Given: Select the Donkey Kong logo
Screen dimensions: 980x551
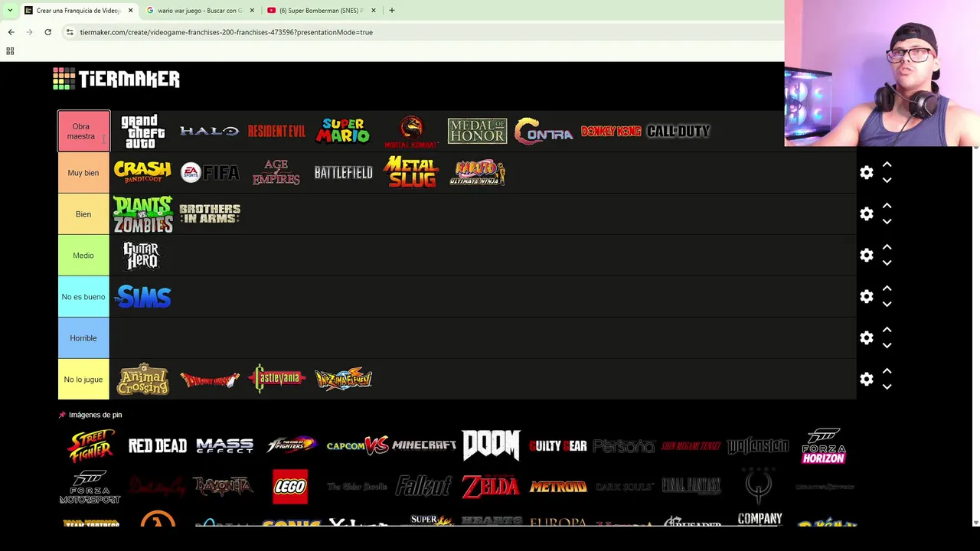Looking at the screenshot, I should [611, 132].
